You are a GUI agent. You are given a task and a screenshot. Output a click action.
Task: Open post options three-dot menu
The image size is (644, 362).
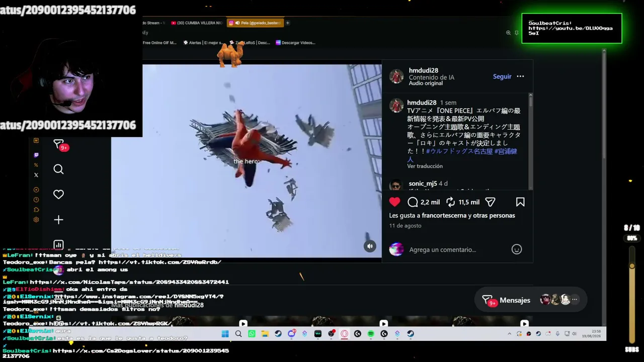[x=520, y=76]
